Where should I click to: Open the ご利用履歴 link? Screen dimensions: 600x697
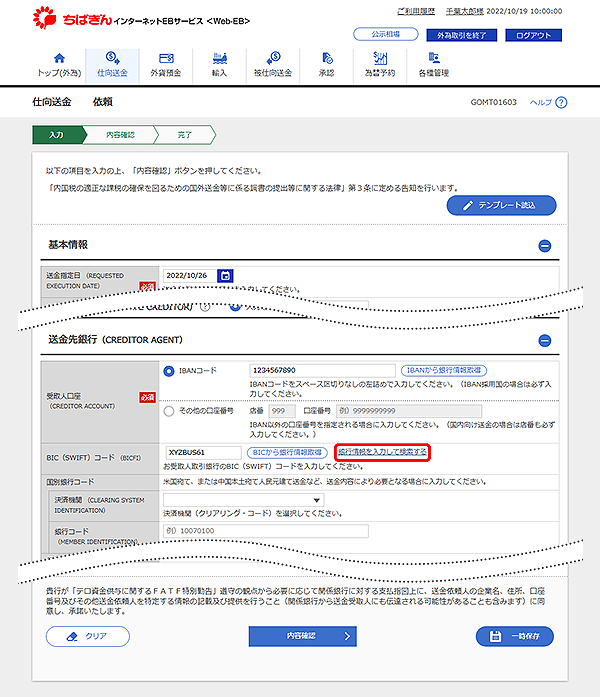pyautogui.click(x=416, y=11)
